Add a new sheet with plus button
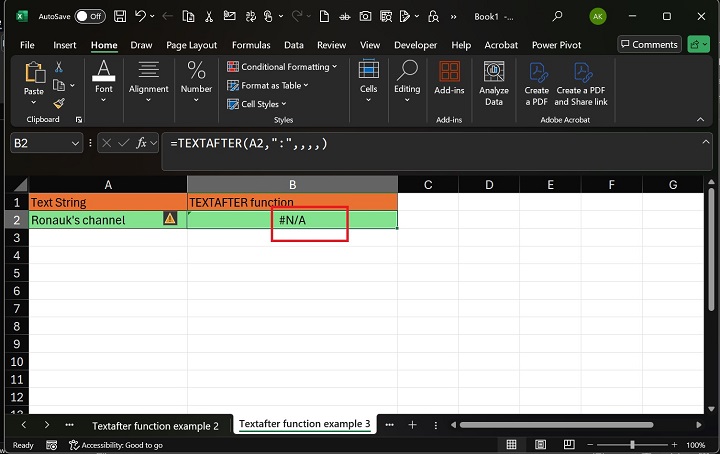The height and width of the screenshot is (454, 720). [x=412, y=424]
